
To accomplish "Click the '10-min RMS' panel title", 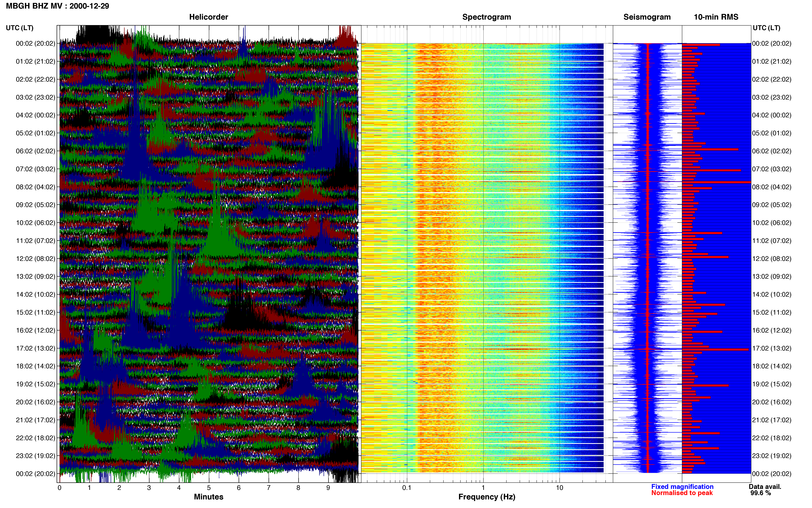I will click(716, 17).
